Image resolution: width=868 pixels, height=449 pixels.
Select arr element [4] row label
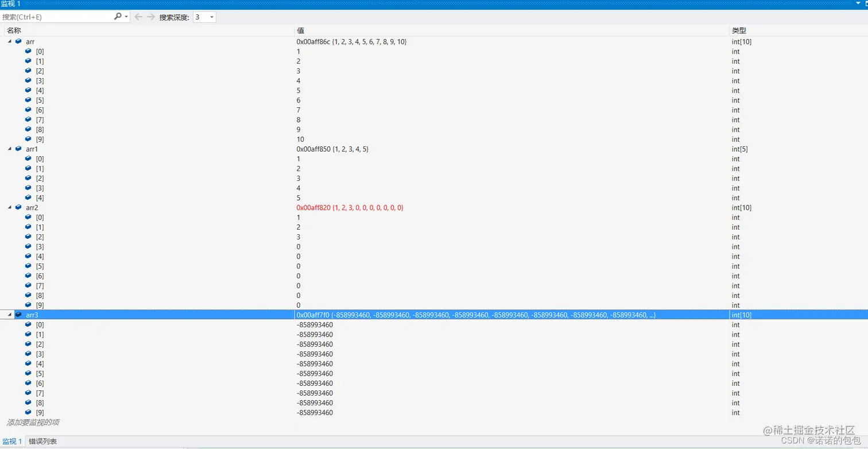40,90
